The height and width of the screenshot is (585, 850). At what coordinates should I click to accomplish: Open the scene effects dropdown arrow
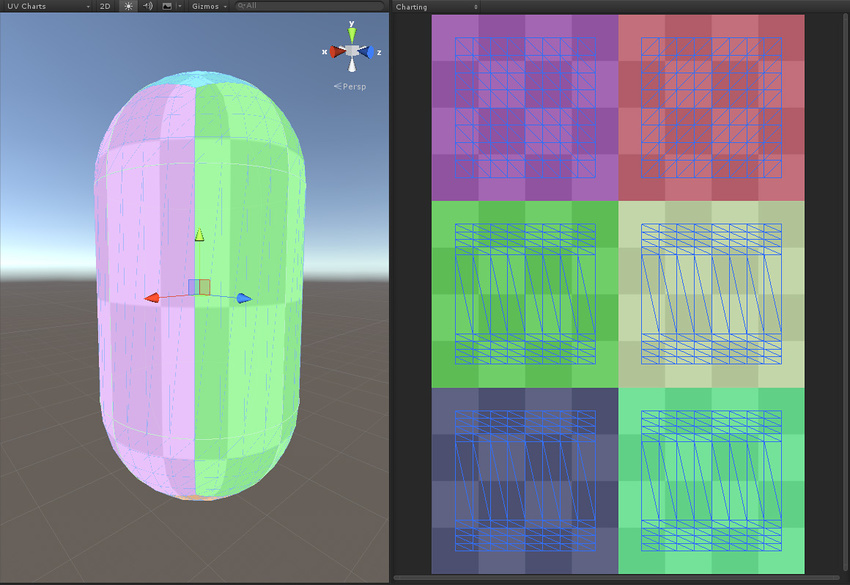178,6
